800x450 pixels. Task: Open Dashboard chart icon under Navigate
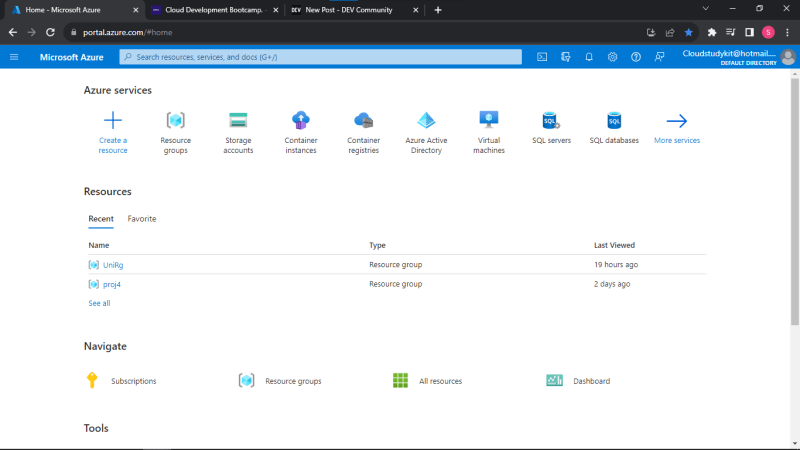pyautogui.click(x=555, y=380)
